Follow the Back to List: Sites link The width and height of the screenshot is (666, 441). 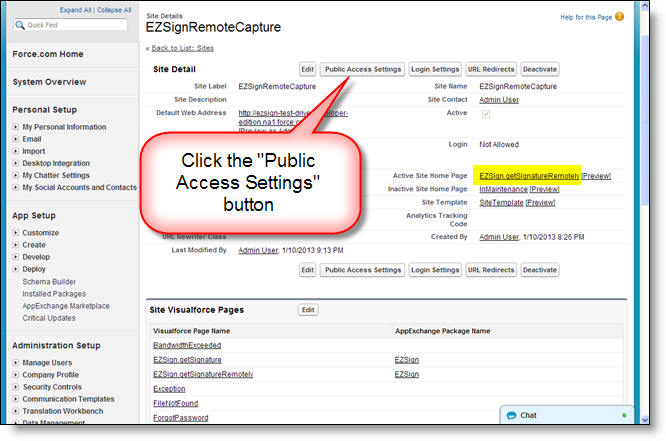pyautogui.click(x=181, y=48)
